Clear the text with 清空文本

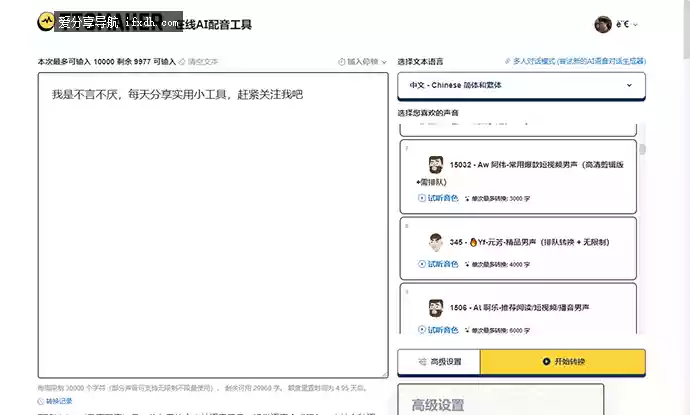pos(199,62)
